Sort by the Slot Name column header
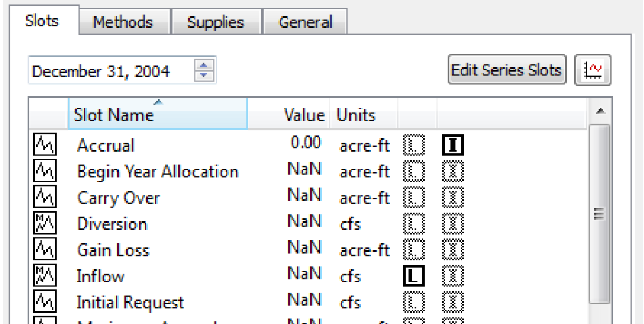 [157, 115]
